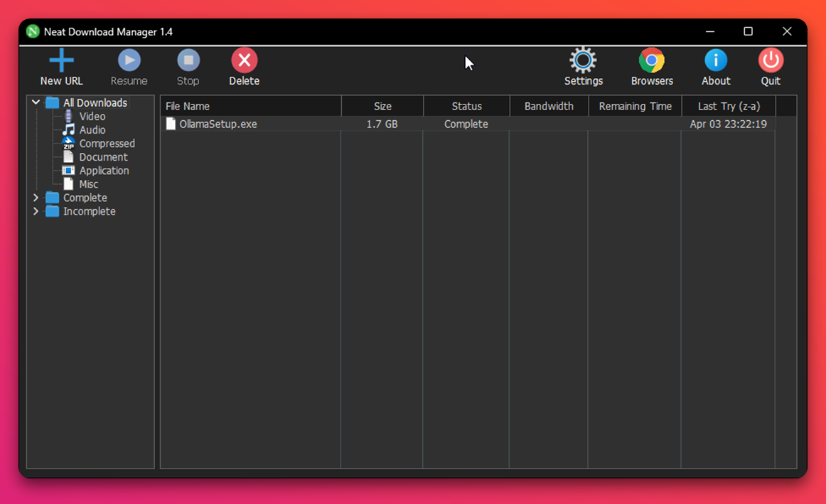Image resolution: width=826 pixels, height=504 pixels.
Task: Open the Browsers Chrome icon
Action: [x=651, y=60]
